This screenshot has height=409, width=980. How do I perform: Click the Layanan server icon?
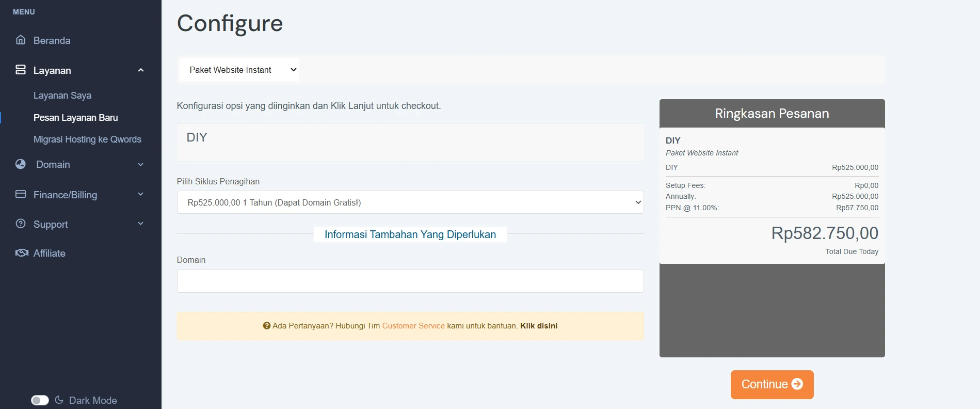pos(21,70)
